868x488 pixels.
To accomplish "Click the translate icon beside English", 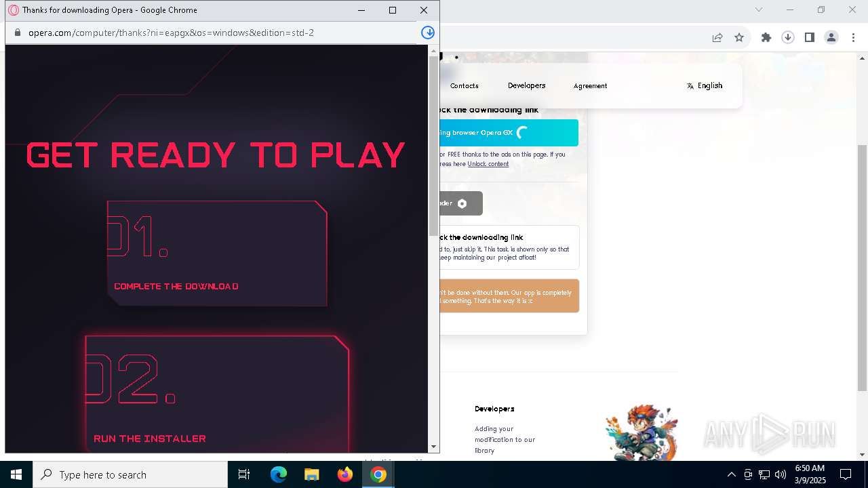I will pos(690,86).
